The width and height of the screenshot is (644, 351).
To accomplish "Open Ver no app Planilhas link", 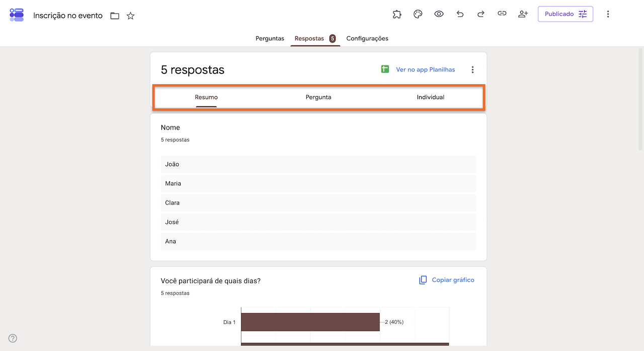I will 425,69.
